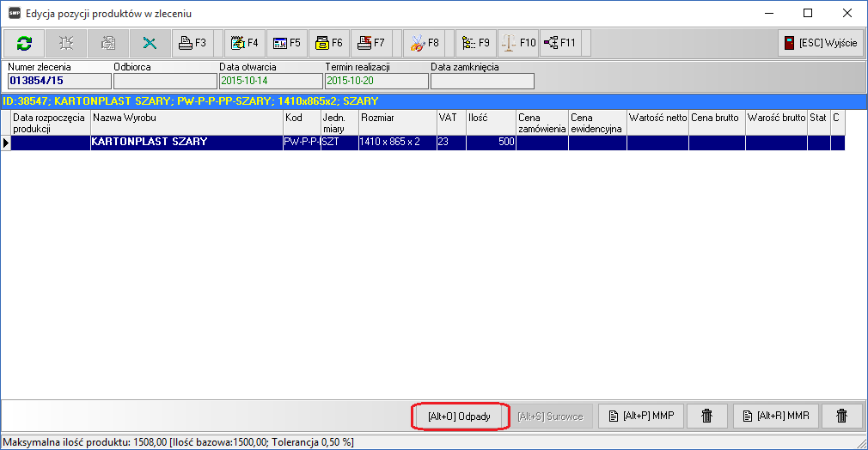This screenshot has height=450, width=868.
Task: Click trash icon right of MMR button
Action: pos(841,417)
